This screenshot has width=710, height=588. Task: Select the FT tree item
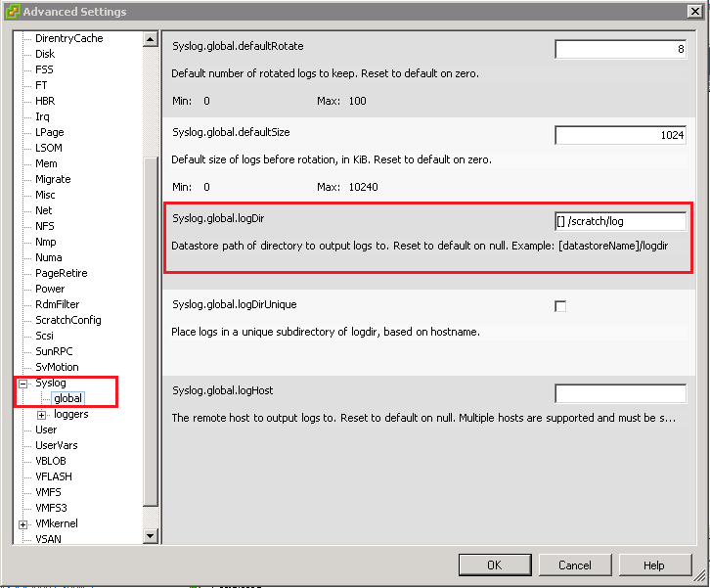[x=41, y=85]
